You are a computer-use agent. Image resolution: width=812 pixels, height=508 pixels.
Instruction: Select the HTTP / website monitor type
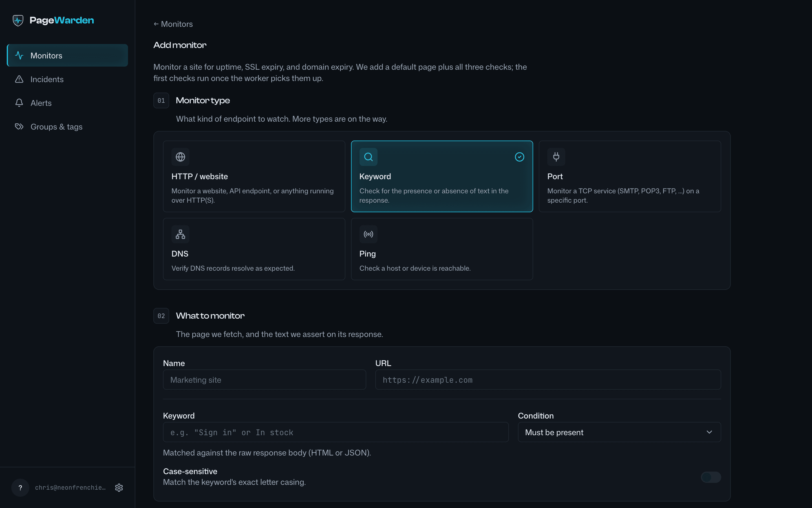click(254, 176)
